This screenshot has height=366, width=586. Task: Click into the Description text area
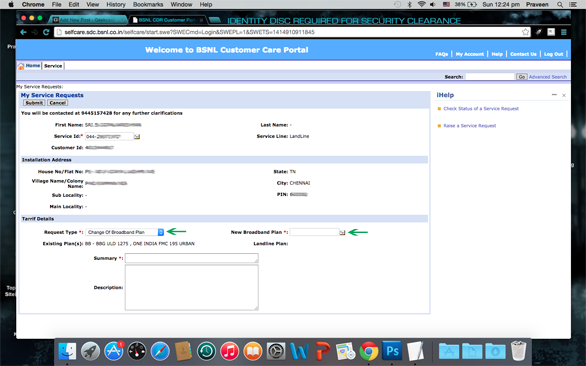click(192, 287)
